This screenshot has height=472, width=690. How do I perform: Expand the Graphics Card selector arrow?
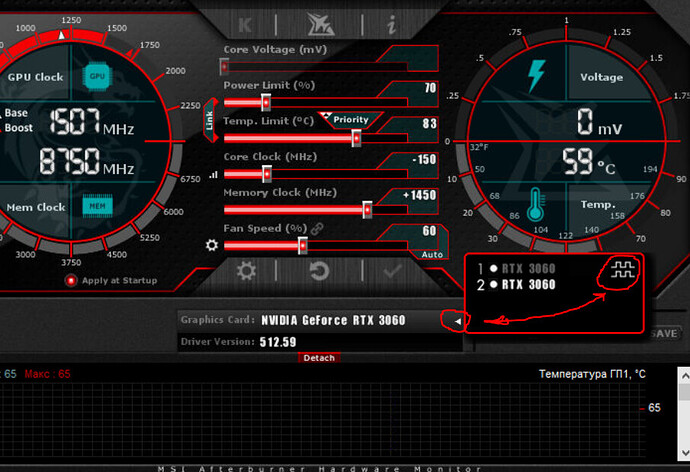[457, 321]
